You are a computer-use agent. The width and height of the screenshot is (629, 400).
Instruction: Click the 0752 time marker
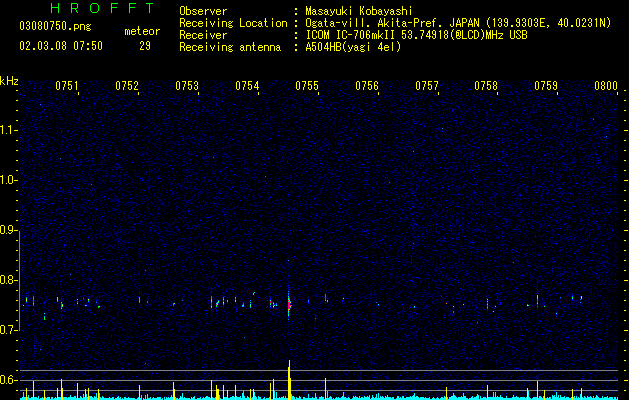click(x=127, y=86)
